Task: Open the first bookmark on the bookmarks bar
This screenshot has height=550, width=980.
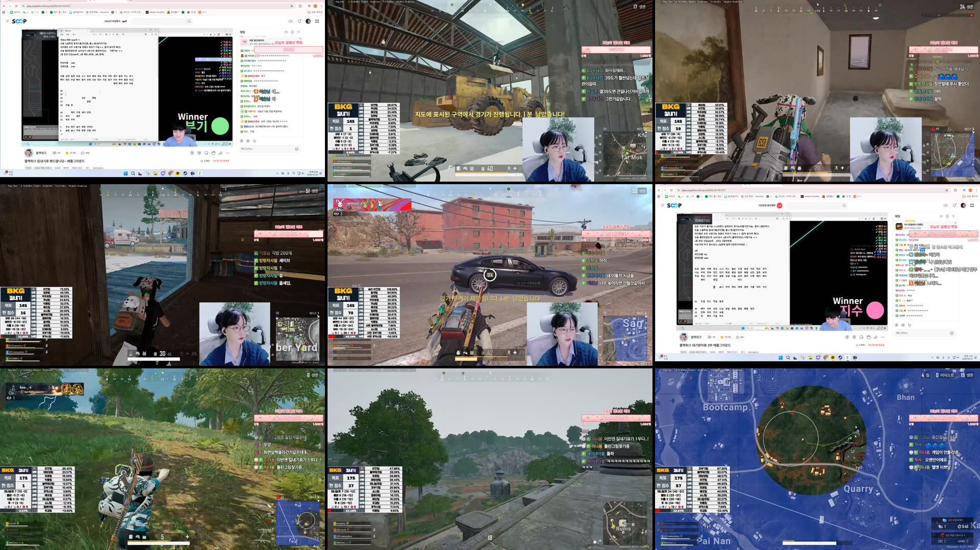Action: click(x=11, y=12)
